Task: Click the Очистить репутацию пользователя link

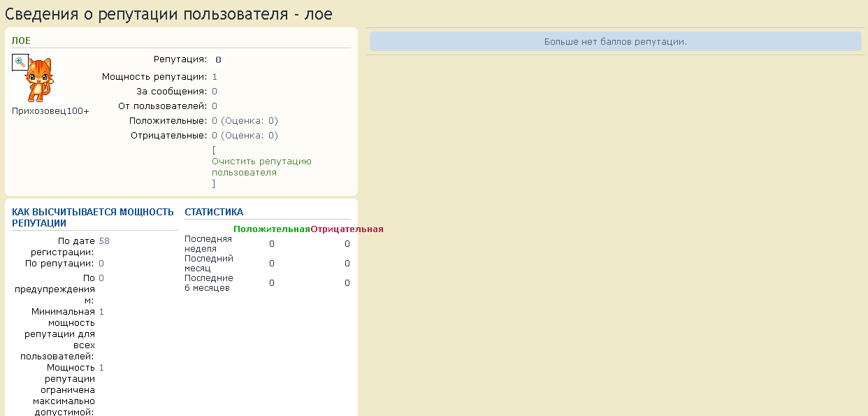Action: [x=261, y=166]
